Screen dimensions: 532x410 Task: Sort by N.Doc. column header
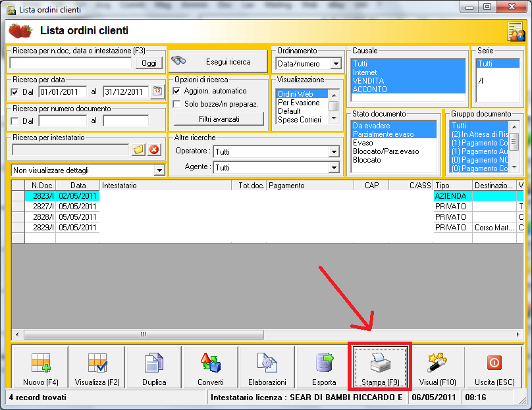[x=40, y=186]
